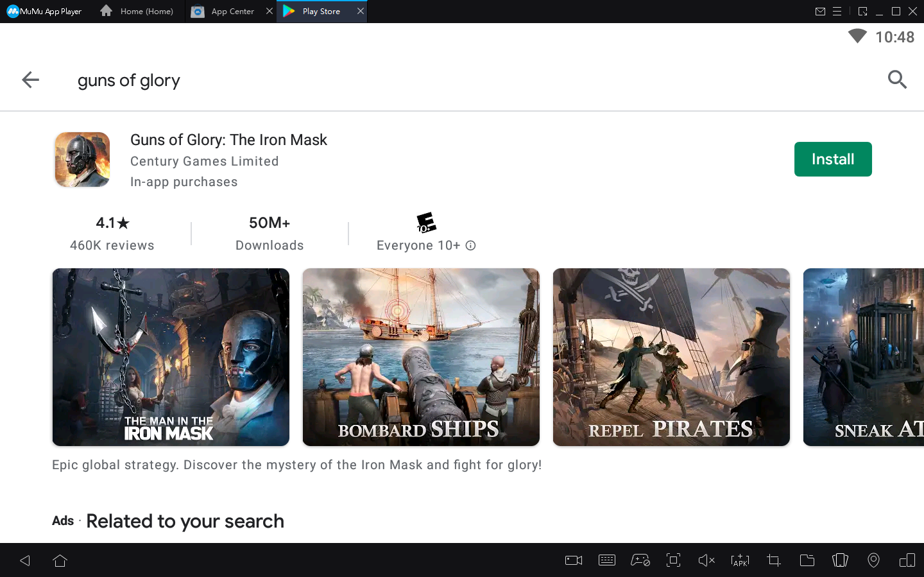Click the Epic global strategy description text

click(x=296, y=465)
